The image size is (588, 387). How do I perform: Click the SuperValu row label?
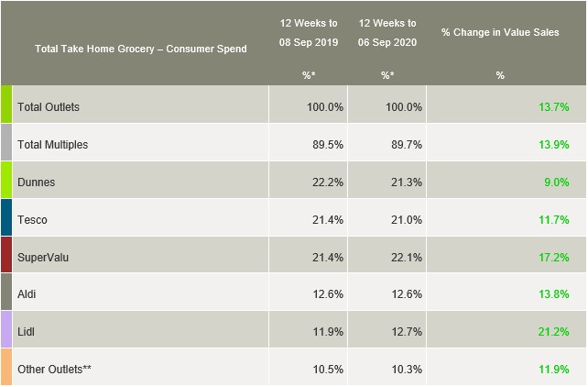pos(43,257)
